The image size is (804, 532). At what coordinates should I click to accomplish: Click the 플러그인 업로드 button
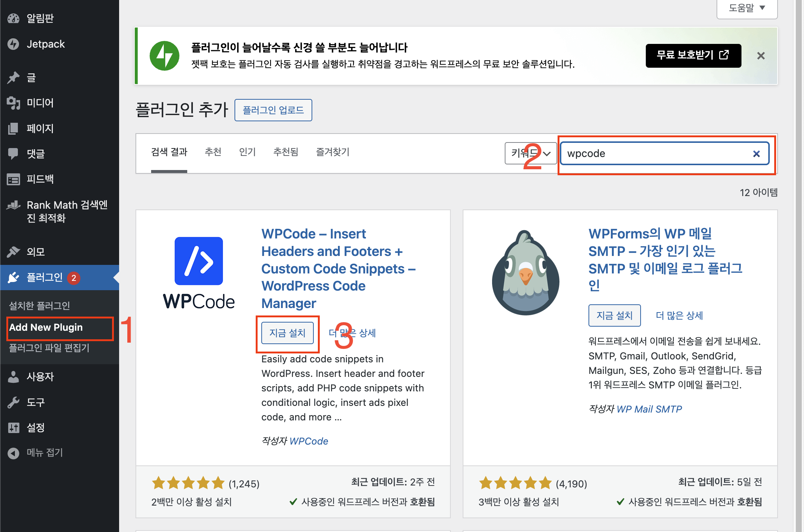pyautogui.click(x=273, y=110)
